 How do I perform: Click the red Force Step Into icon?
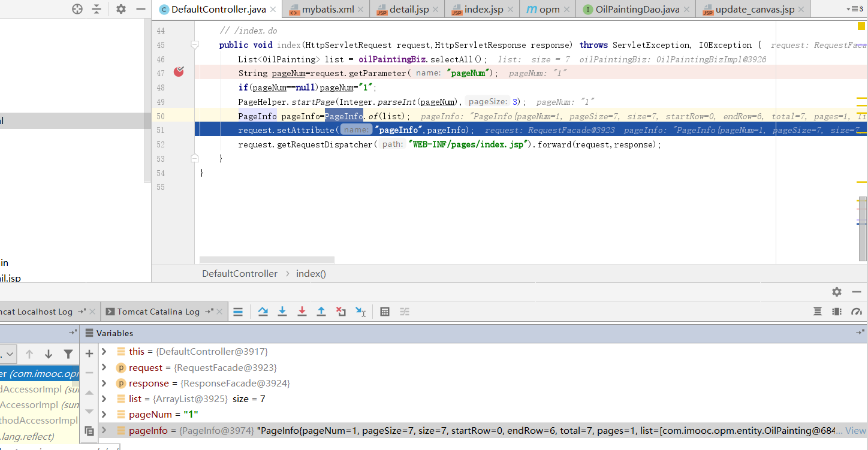click(x=302, y=312)
